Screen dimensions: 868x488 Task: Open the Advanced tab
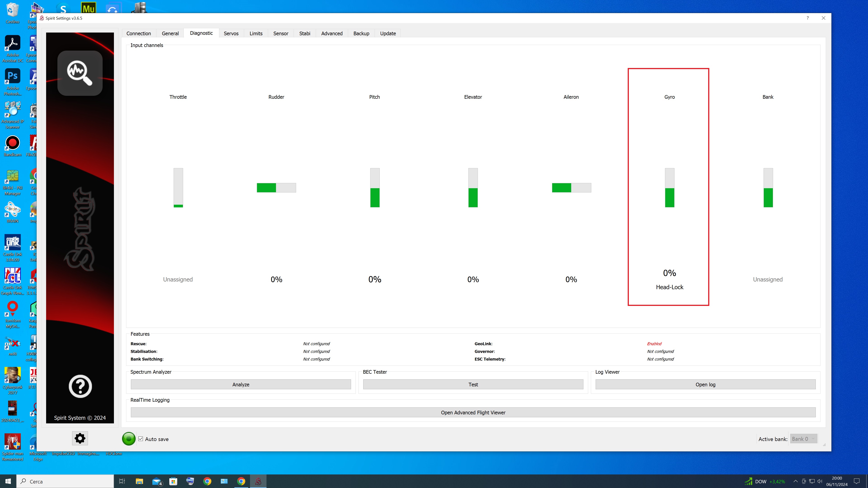click(332, 33)
